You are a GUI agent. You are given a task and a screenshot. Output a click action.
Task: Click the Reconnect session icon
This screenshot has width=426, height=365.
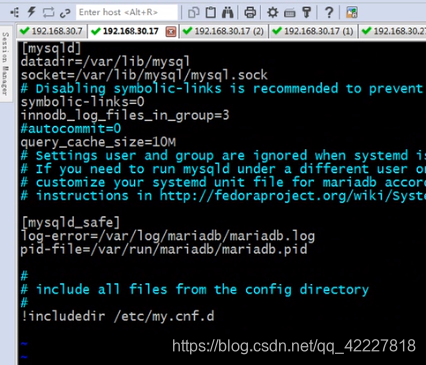(x=48, y=12)
